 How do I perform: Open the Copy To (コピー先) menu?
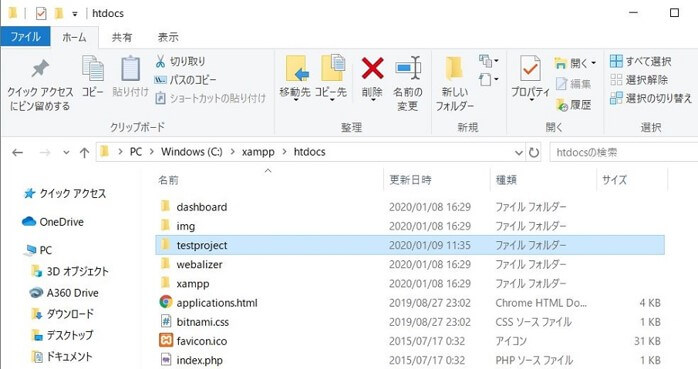pyautogui.click(x=331, y=77)
